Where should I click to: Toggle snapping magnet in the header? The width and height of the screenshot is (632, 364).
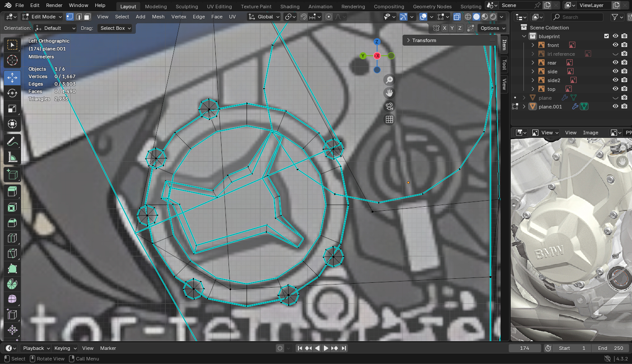304,17
